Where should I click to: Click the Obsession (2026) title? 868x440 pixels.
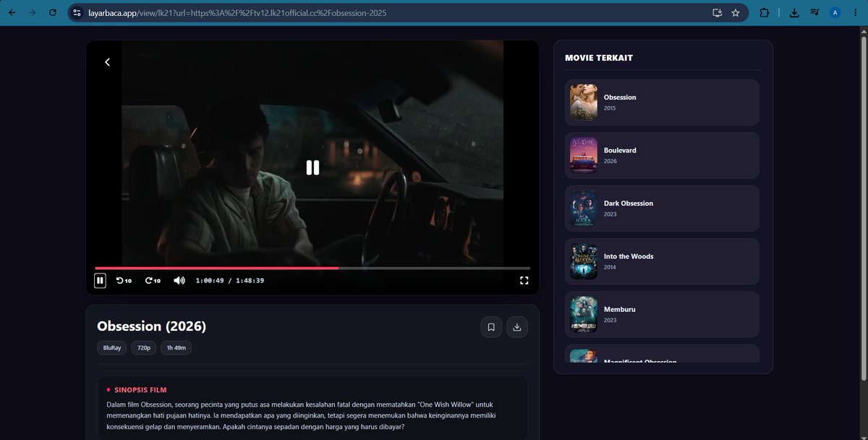click(152, 326)
